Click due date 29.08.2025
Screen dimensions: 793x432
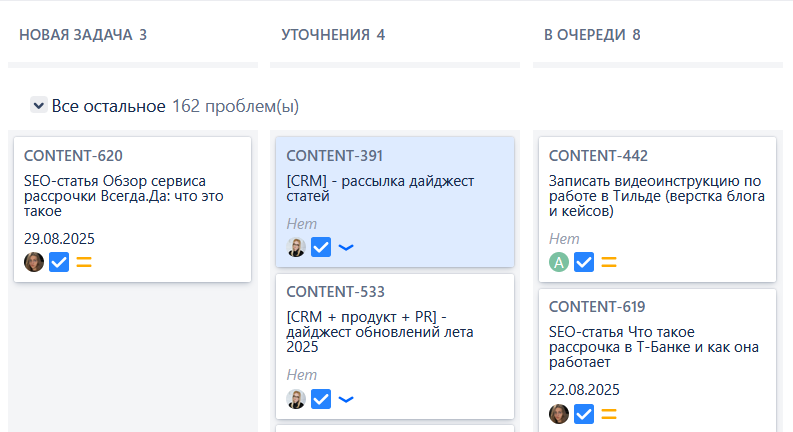pos(59,238)
